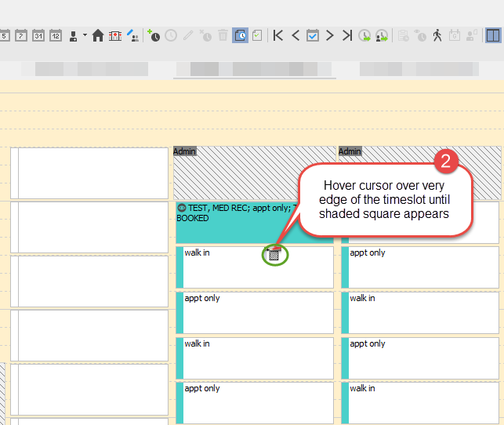
Task: Open the 31-day month calendar view
Action: (38, 35)
